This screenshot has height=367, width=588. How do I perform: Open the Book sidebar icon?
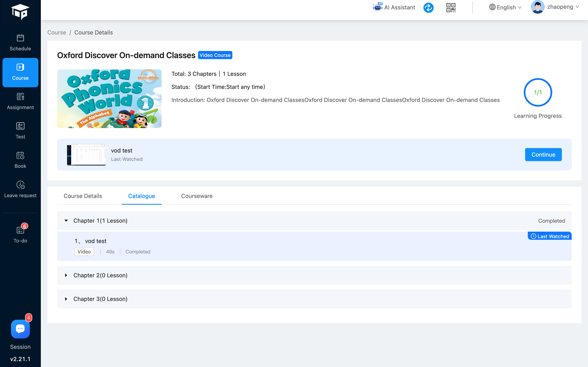pos(20,156)
